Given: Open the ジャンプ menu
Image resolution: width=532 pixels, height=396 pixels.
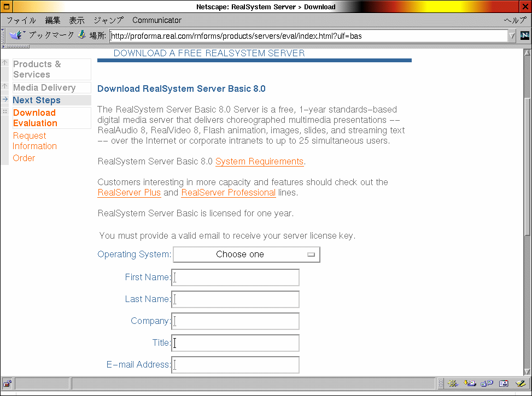Looking at the screenshot, I should click(109, 20).
